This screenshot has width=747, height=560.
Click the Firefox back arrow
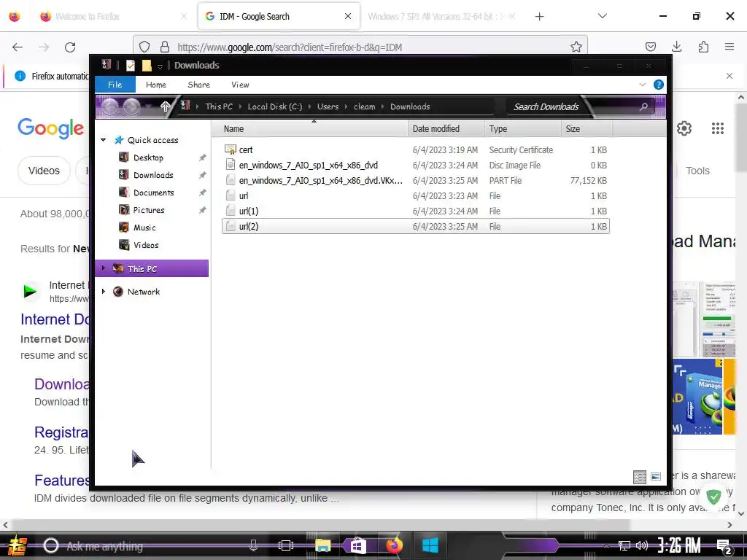(18, 47)
